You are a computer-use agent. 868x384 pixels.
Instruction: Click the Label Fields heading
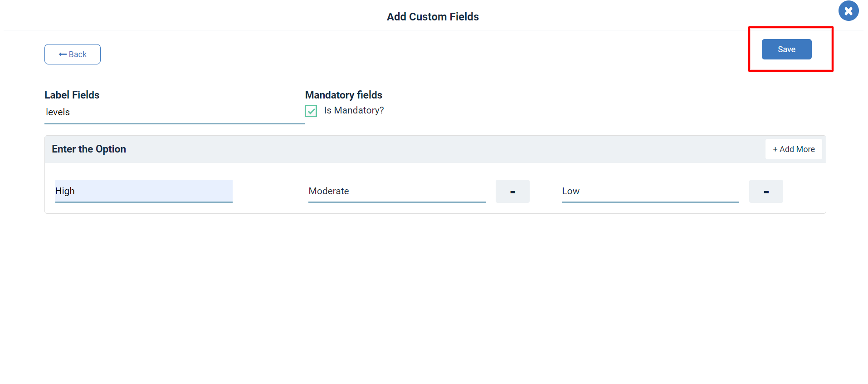72,95
